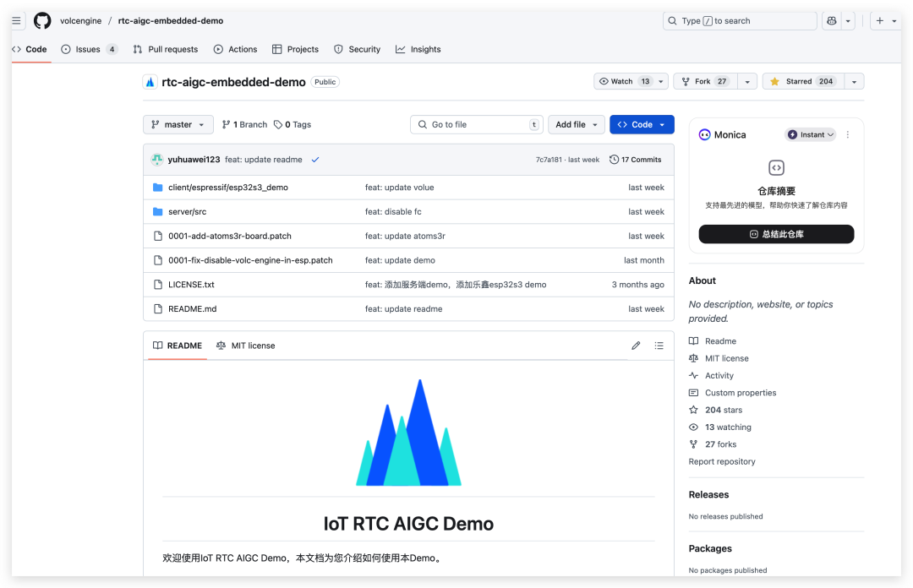The width and height of the screenshot is (913, 588).
Task: Click the Monica logo icon
Action: click(704, 134)
